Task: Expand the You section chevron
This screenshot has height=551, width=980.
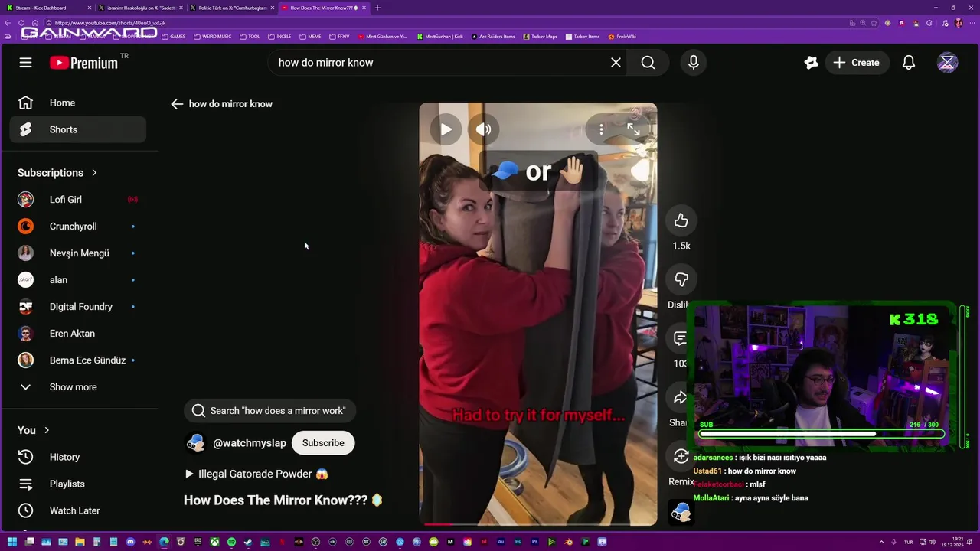Action: [x=47, y=430]
